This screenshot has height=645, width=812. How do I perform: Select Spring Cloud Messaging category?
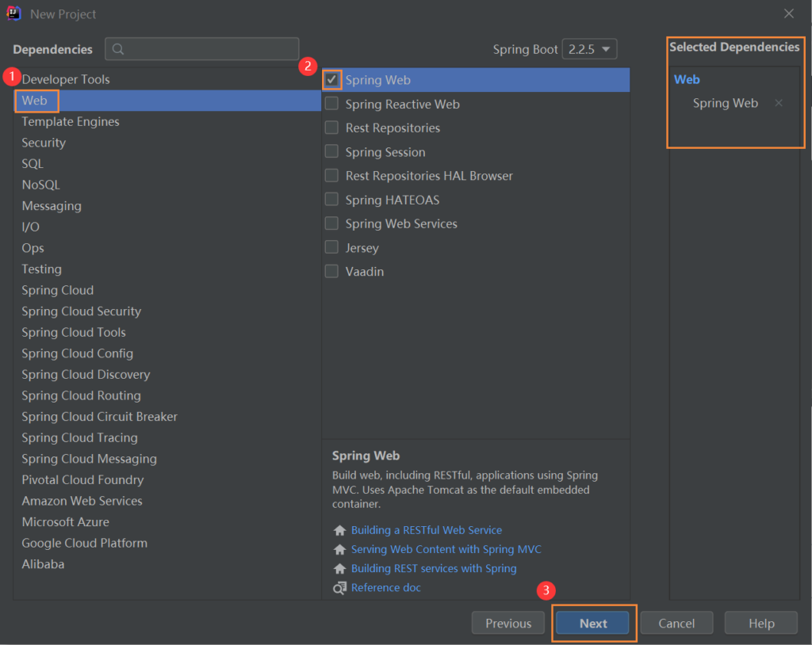tap(167, 459)
